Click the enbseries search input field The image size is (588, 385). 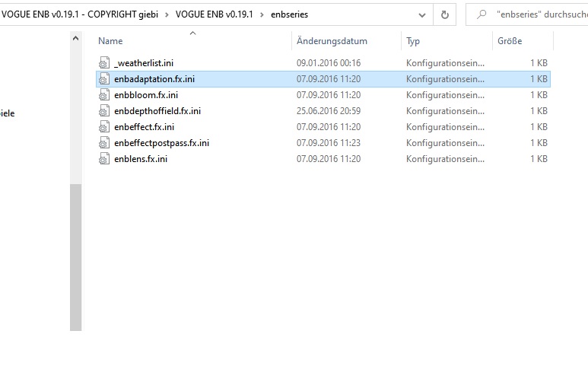(540, 14)
